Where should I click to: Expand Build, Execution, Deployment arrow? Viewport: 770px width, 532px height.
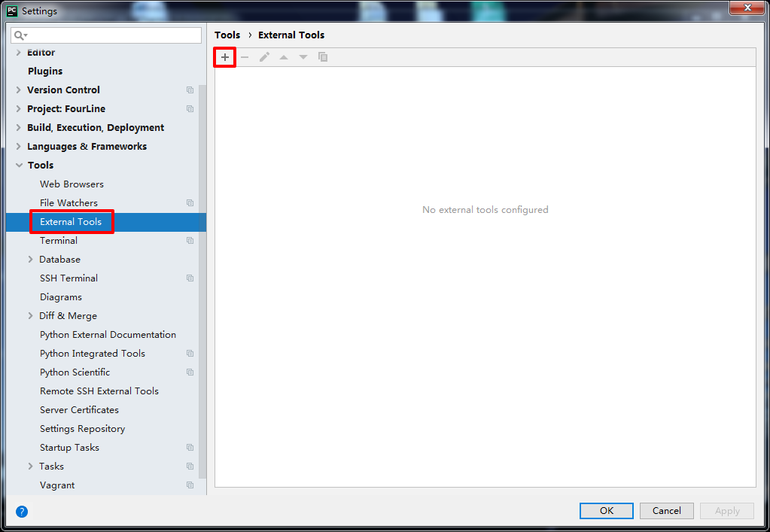19,128
